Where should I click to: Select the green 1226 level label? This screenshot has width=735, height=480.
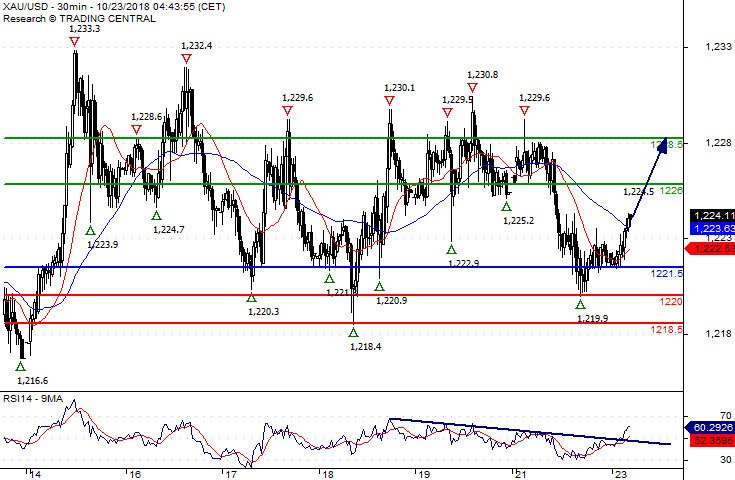click(671, 190)
